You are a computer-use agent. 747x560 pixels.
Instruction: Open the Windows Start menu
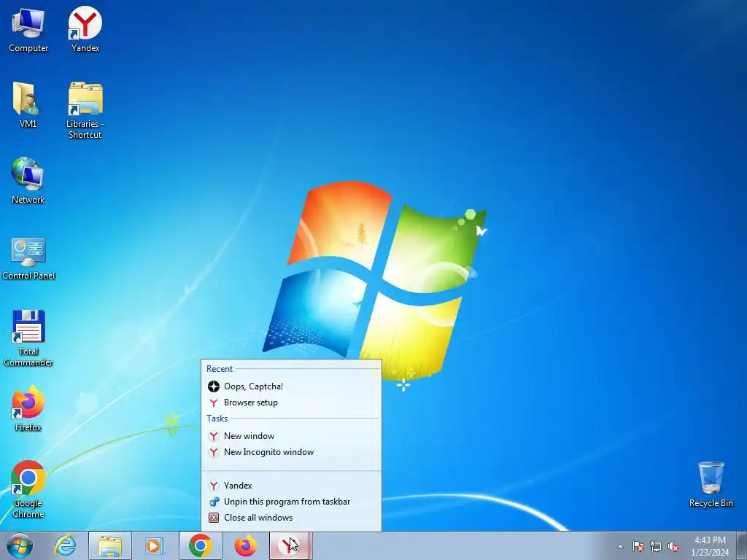point(19,545)
